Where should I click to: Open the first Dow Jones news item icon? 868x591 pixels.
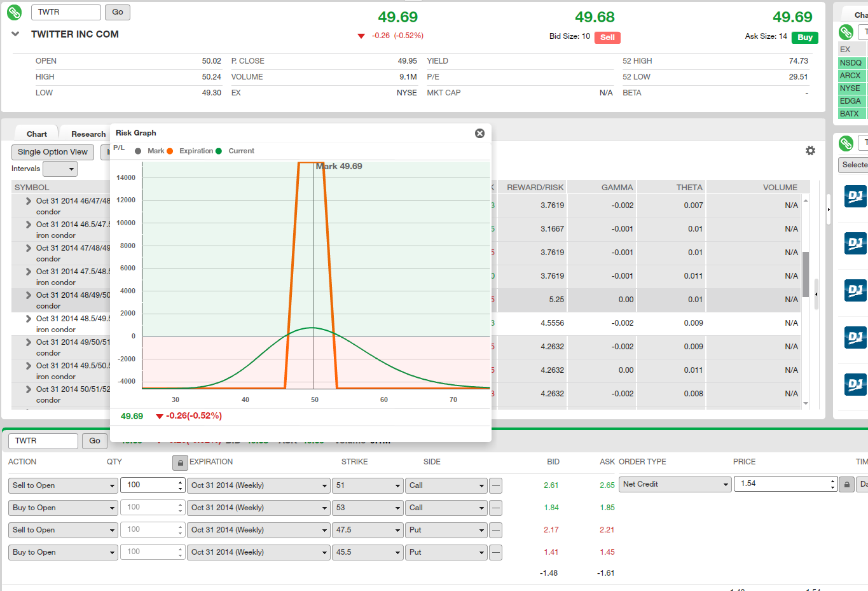click(855, 197)
